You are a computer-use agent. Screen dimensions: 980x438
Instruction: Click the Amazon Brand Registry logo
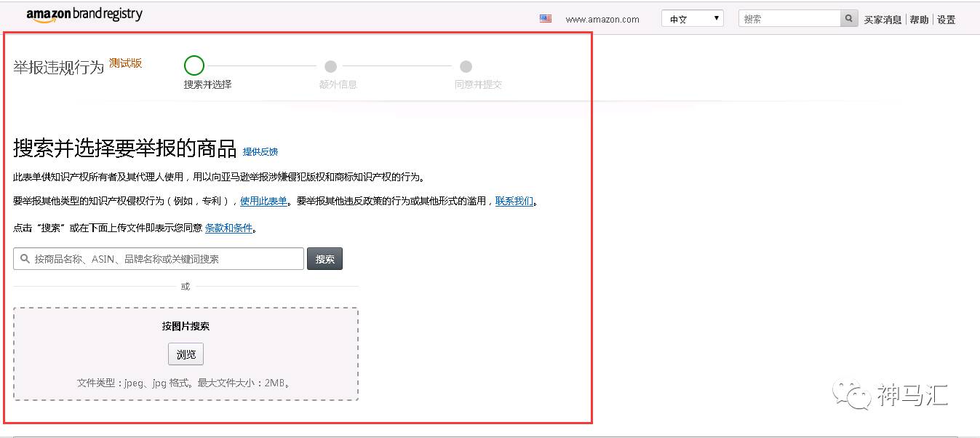pyautogui.click(x=84, y=15)
